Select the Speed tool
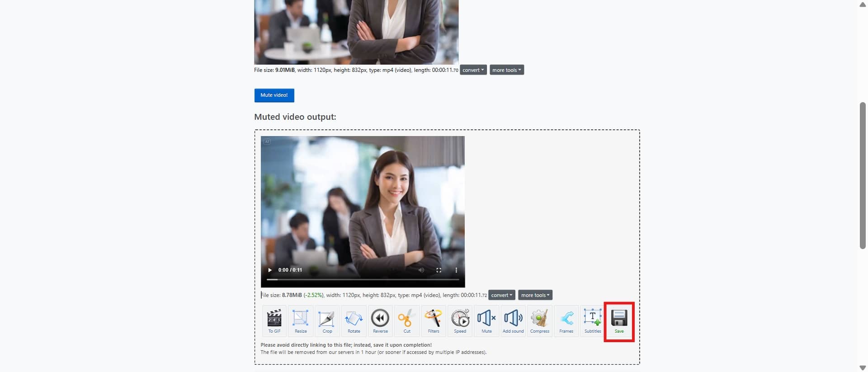Screen dimensions: 868x372 (x=460, y=321)
